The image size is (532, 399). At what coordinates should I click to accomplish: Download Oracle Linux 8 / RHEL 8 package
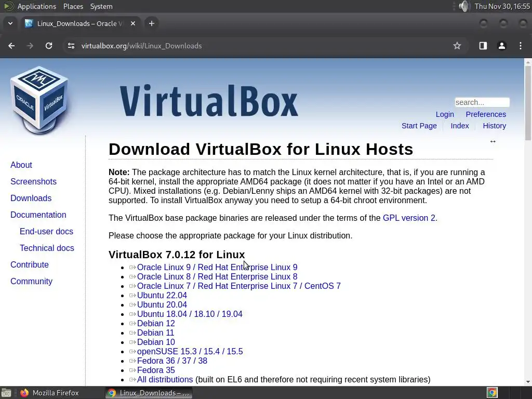coord(217,276)
